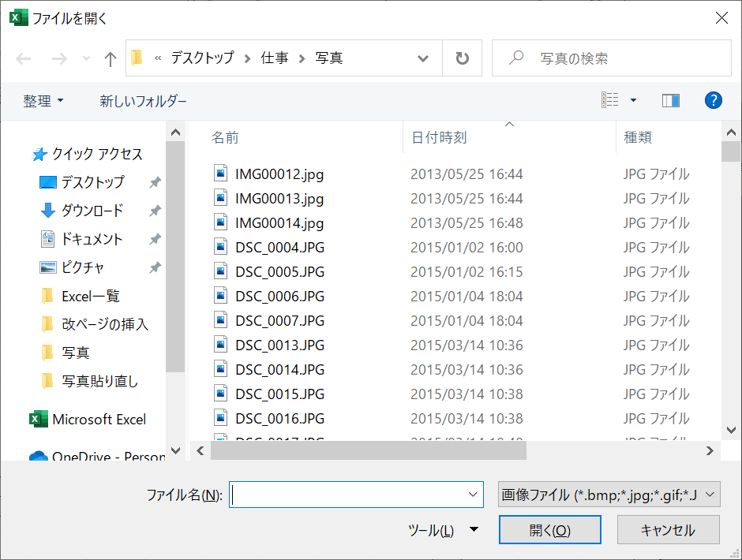
Task: Click the horizontal scrollbar in file list
Action: pos(368,450)
